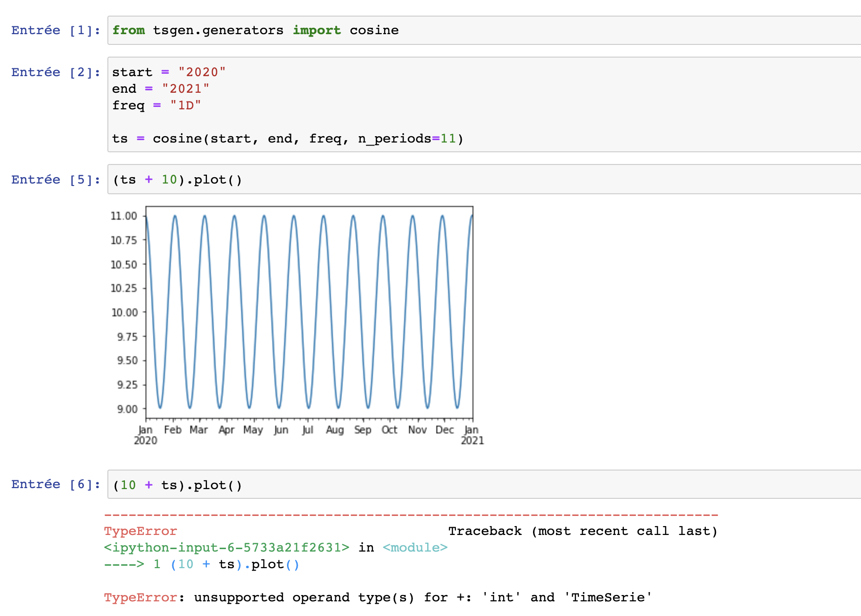Select the Entrée [5] prompt label
Image resolution: width=861 pixels, height=616 pixels.
56,180
